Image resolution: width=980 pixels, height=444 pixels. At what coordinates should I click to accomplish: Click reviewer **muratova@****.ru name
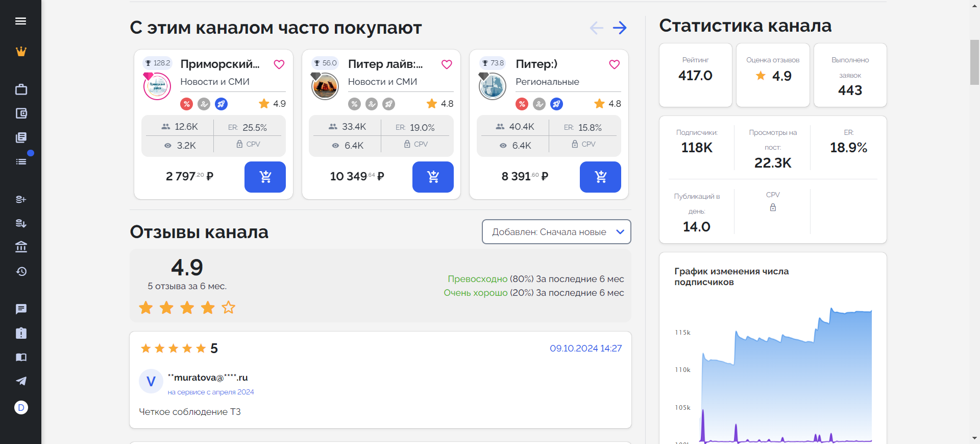tap(208, 378)
